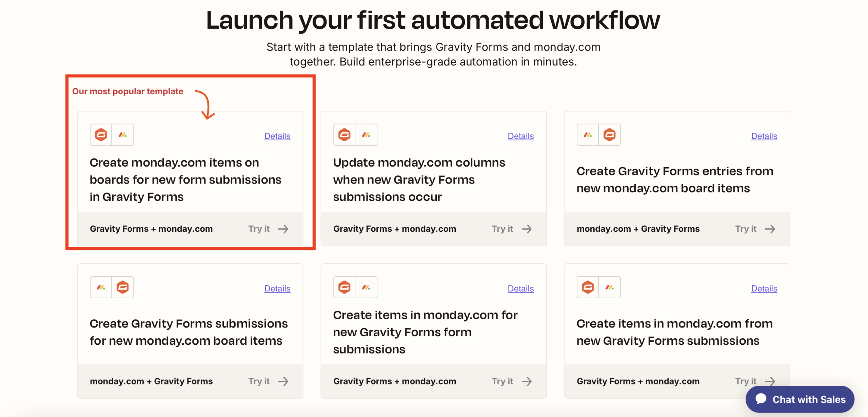868x417 pixels.
Task: Click the monday.com icon on the 'Create Gravity Forms entries' card
Action: [587, 135]
